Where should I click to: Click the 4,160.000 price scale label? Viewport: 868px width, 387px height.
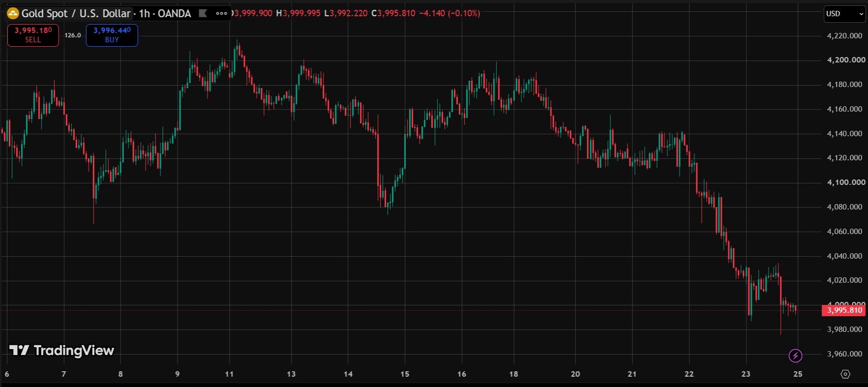pos(844,109)
